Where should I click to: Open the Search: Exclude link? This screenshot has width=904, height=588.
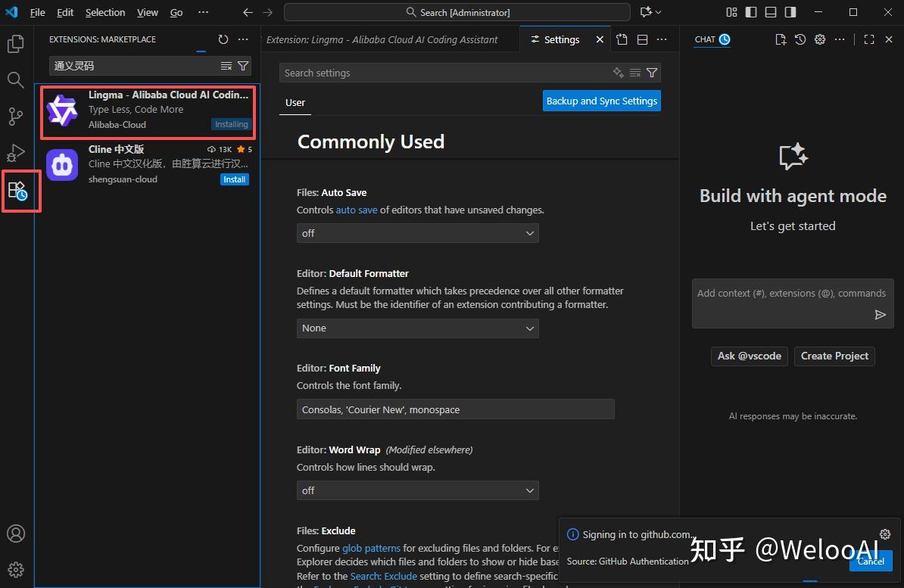tap(383, 576)
